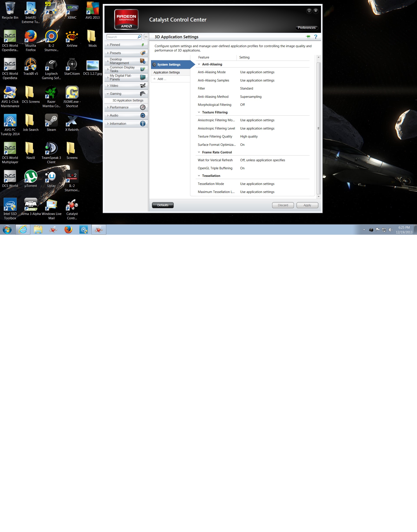Click the Information icon in sidebar
The image size is (417, 532).
click(143, 124)
